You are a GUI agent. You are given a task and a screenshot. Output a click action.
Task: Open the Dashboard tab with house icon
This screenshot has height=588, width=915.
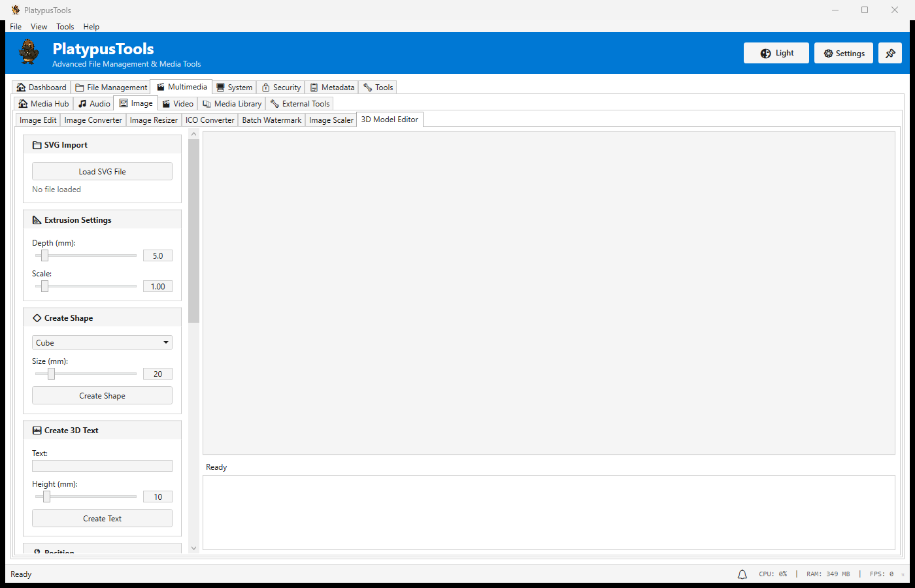41,88
